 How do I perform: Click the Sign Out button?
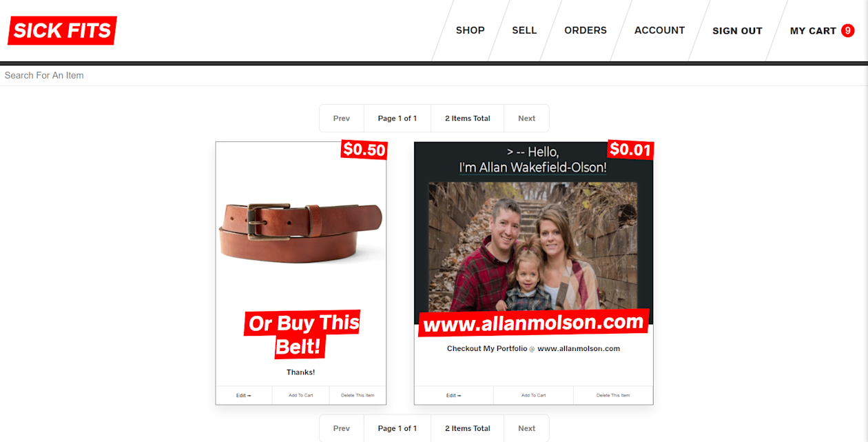pyautogui.click(x=737, y=31)
